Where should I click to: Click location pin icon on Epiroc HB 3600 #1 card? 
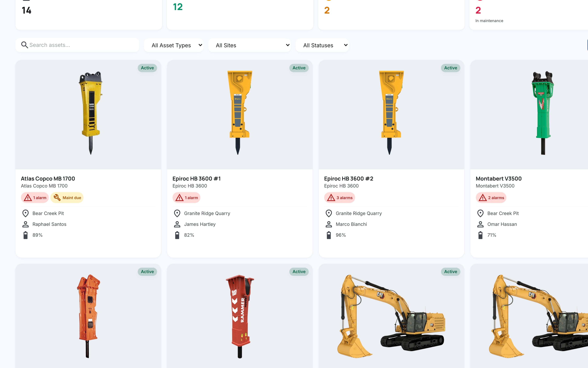click(x=177, y=213)
